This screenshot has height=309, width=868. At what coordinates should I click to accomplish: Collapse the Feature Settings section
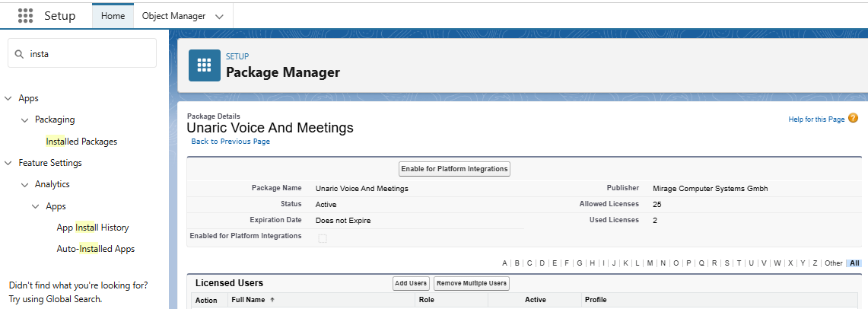(x=8, y=163)
